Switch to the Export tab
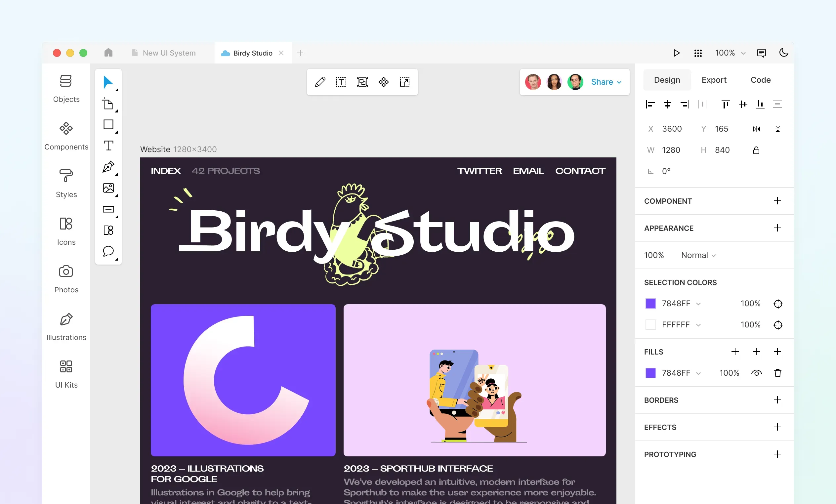Viewport: 836px width, 504px height. [x=714, y=80]
